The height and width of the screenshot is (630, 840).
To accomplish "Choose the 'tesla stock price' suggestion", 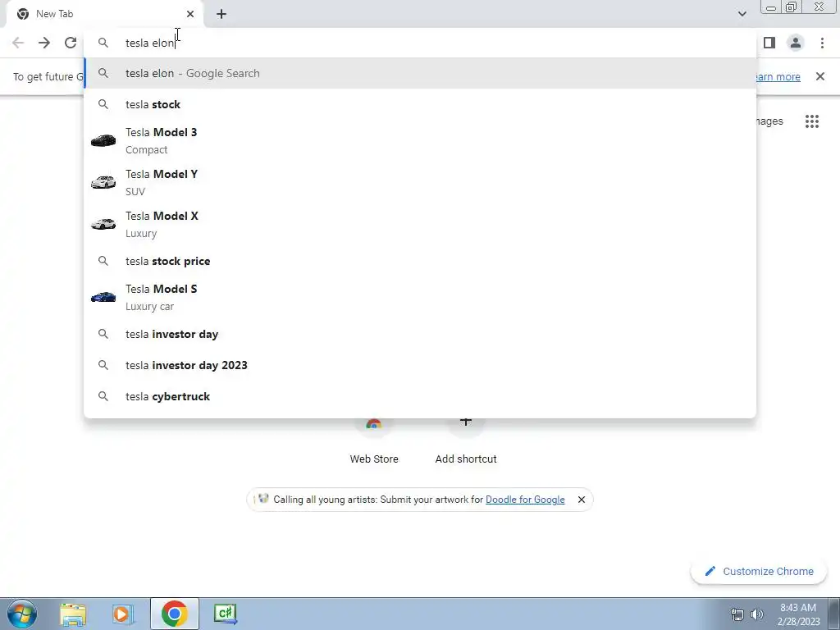I will (420, 261).
